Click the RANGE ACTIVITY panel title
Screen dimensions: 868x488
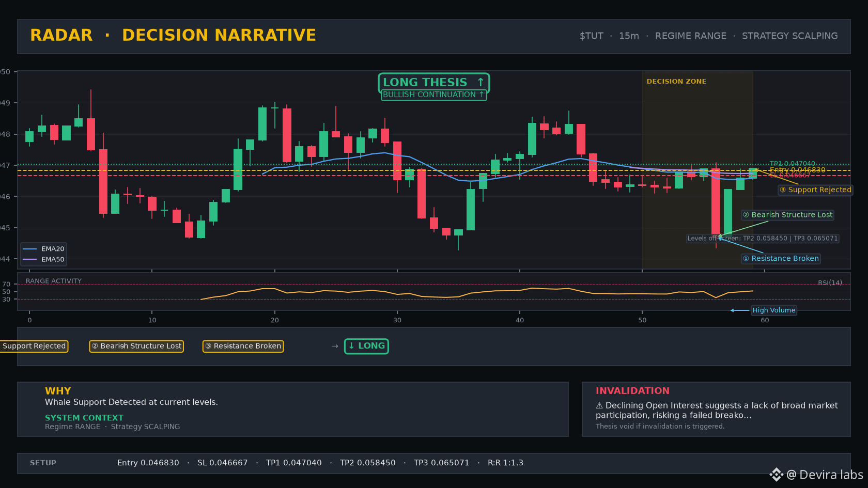pos(54,281)
